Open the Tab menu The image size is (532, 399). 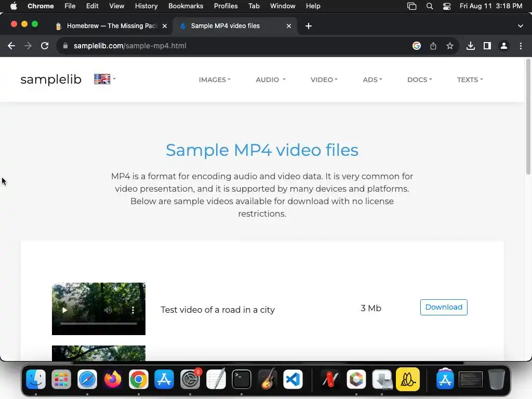(254, 6)
